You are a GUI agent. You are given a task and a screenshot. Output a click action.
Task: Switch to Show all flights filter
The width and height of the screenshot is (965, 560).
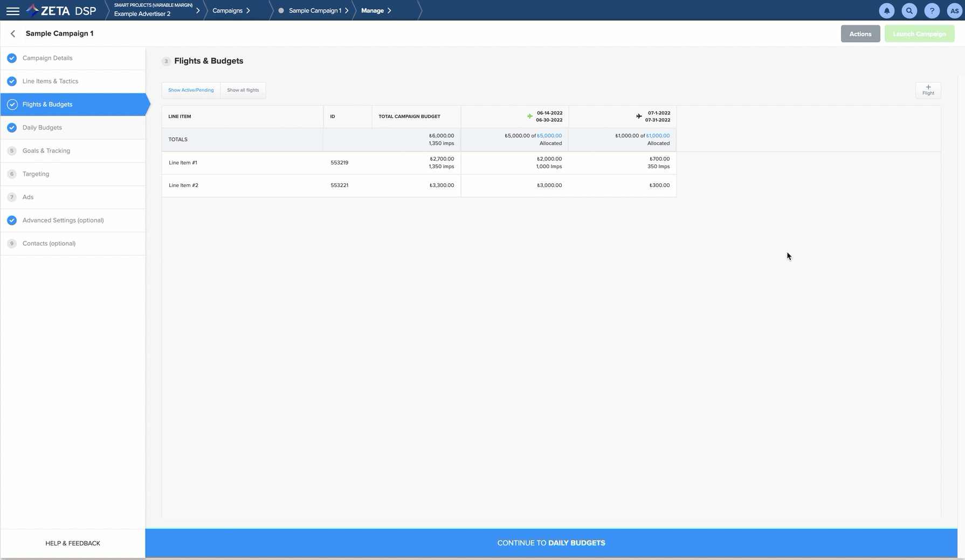(x=243, y=90)
